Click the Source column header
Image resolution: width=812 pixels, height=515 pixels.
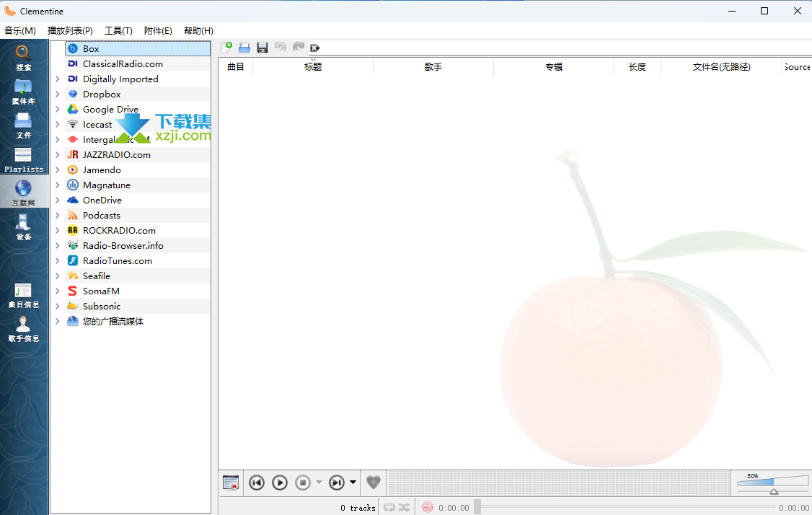point(797,67)
